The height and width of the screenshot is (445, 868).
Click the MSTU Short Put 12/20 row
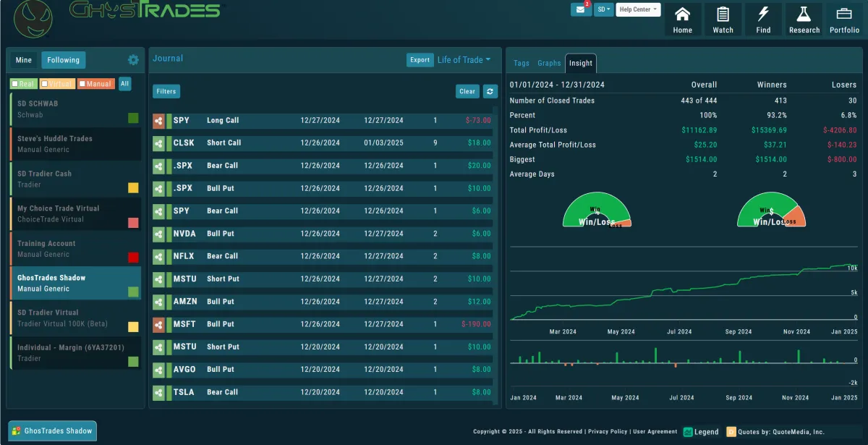click(323, 347)
